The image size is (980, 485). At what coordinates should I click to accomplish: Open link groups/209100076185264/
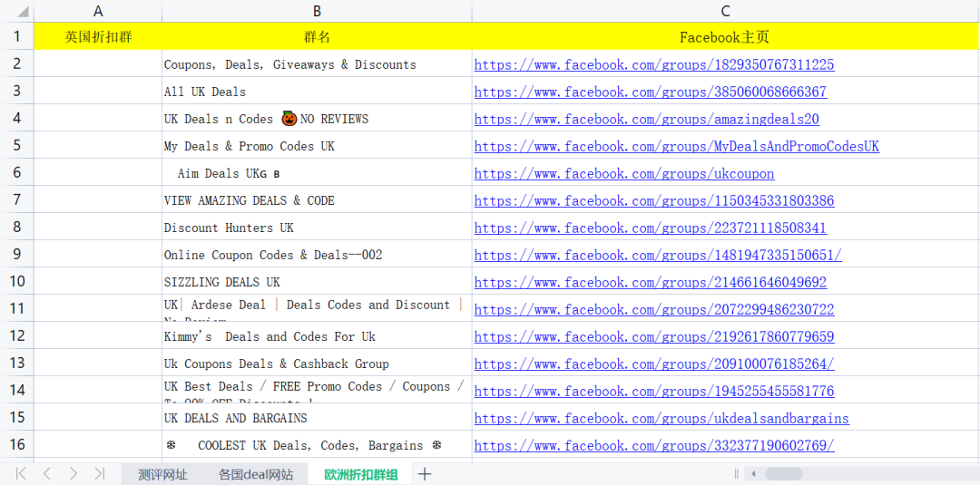[653, 364]
